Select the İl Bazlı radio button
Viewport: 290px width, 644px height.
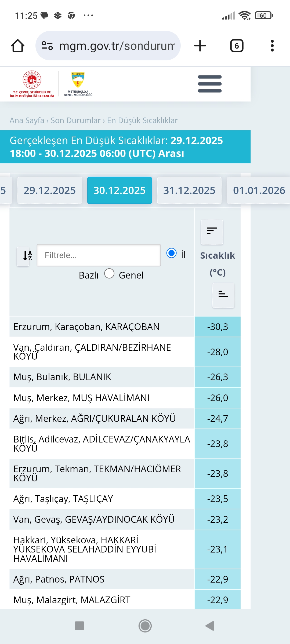172,253
